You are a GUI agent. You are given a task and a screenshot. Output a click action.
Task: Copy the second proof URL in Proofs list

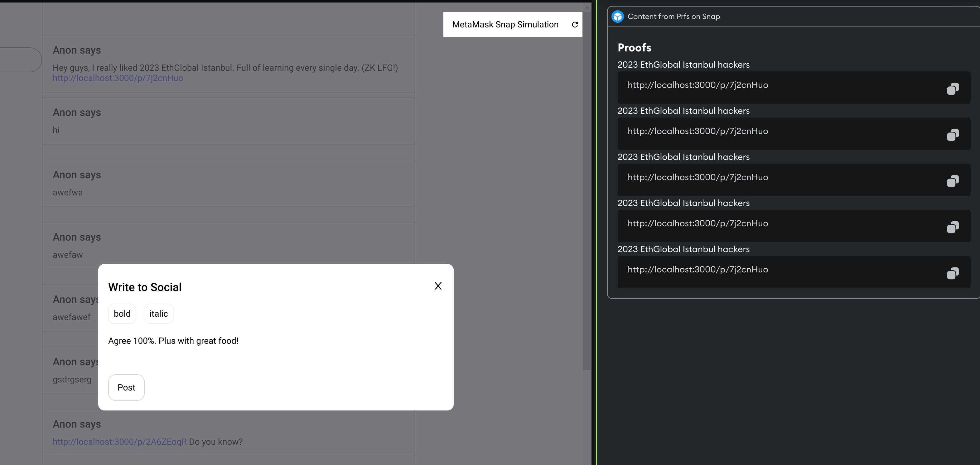coord(953,135)
